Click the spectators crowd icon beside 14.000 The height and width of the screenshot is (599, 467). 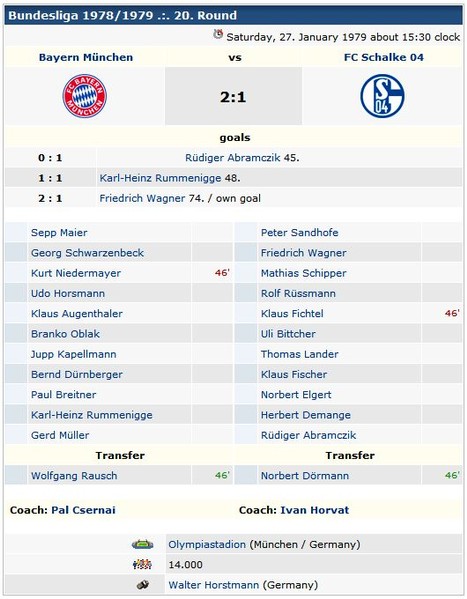(x=143, y=564)
